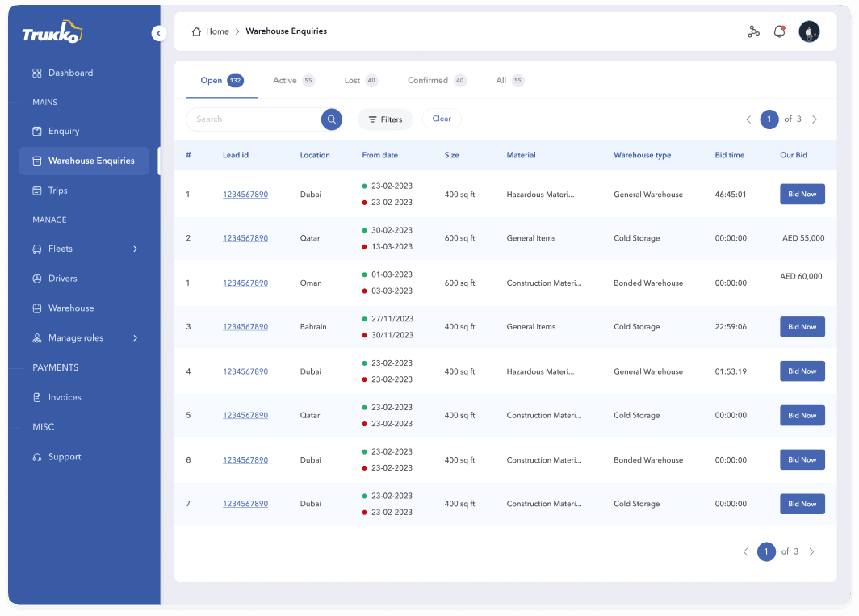859x616 pixels.
Task: Click the Lead id column header
Action: click(236, 155)
